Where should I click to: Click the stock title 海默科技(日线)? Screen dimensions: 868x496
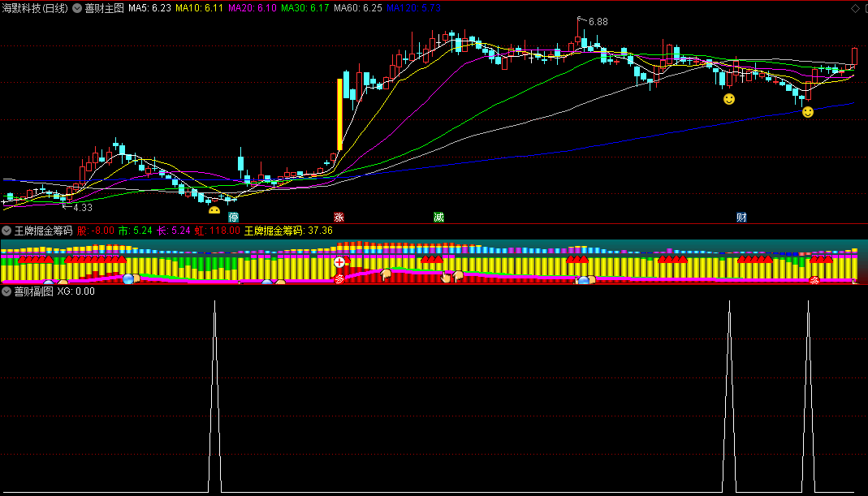click(x=34, y=8)
